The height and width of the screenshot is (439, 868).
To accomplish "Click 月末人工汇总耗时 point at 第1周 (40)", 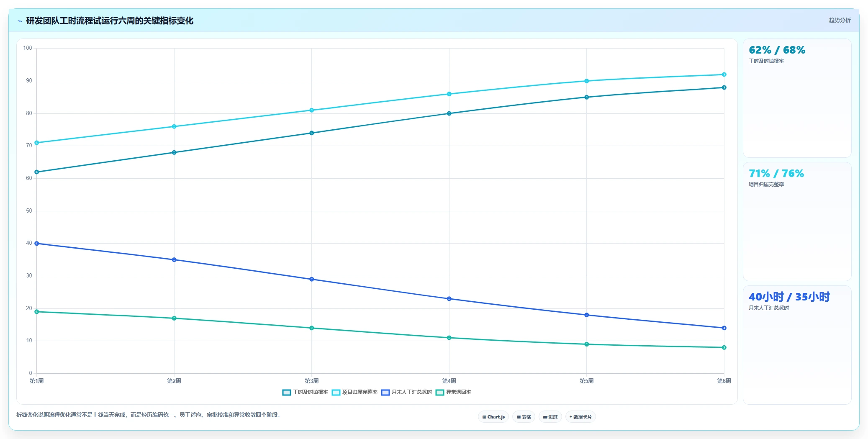I will click(x=37, y=244).
